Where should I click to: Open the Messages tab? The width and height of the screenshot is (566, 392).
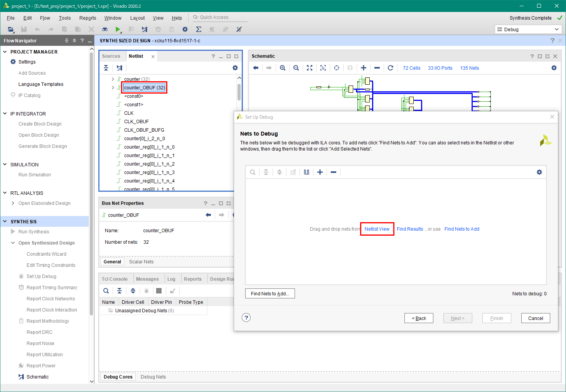[147, 279]
